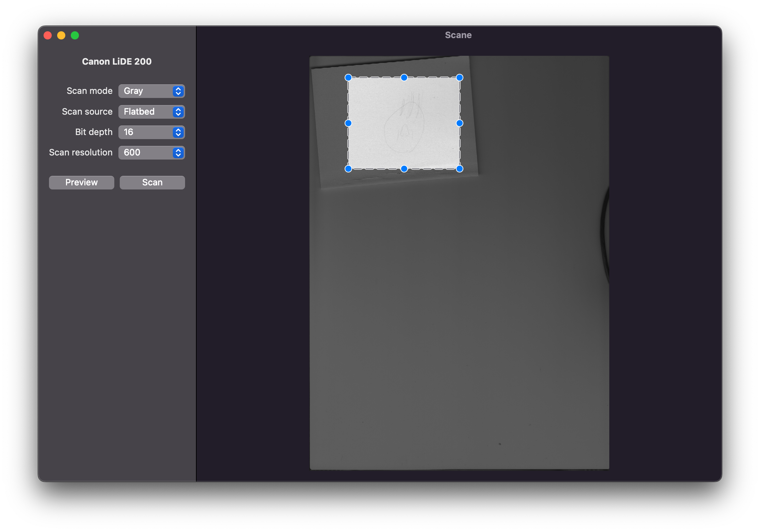Minimize the Scane window
The image size is (760, 532).
(x=61, y=35)
